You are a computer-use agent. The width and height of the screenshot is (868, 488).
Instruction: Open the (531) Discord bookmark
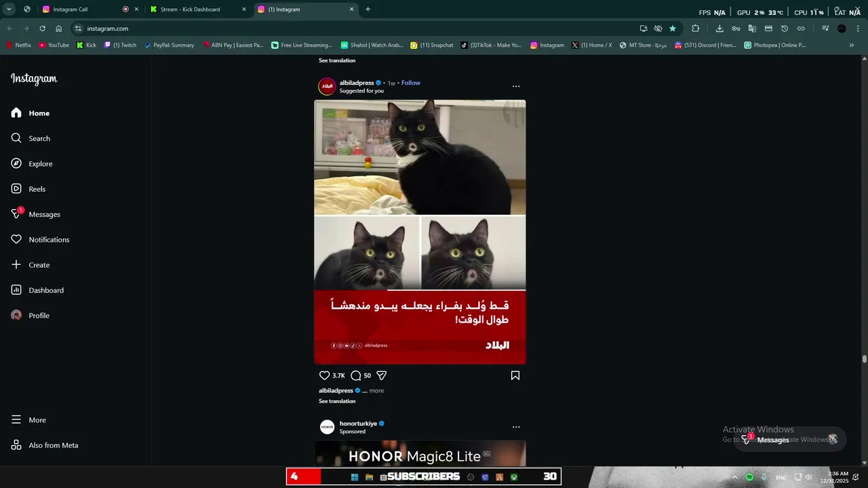tap(705, 45)
